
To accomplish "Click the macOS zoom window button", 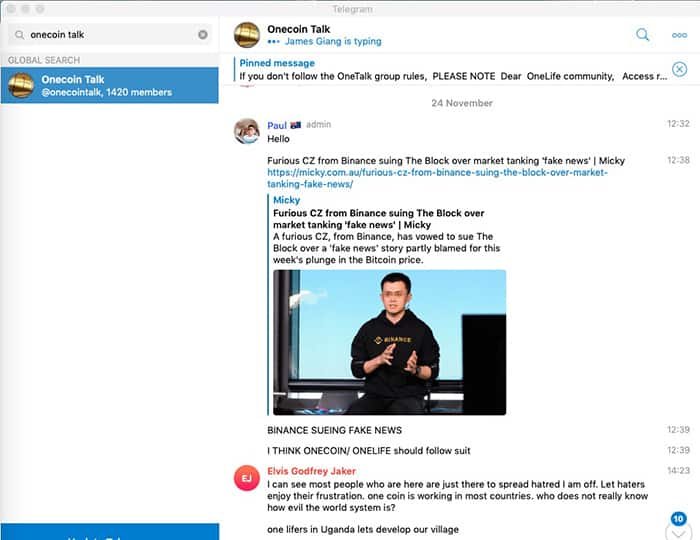I will 40,9.
